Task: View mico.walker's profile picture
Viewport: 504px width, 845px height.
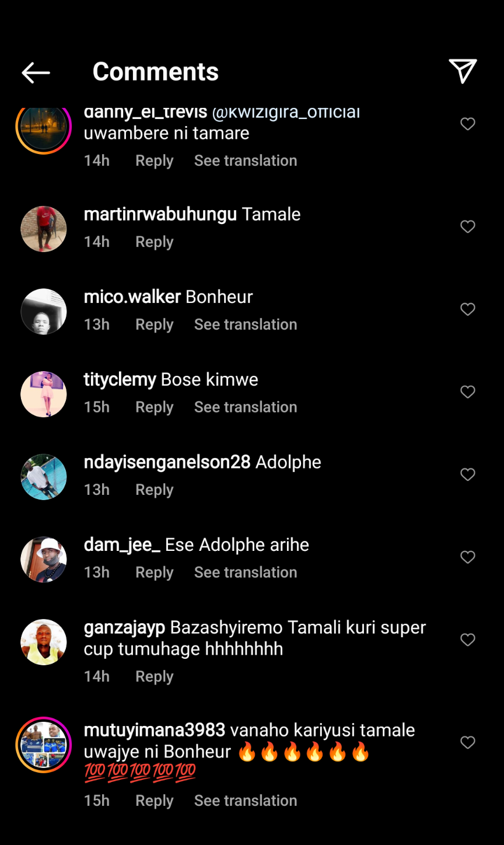Action: [x=44, y=312]
